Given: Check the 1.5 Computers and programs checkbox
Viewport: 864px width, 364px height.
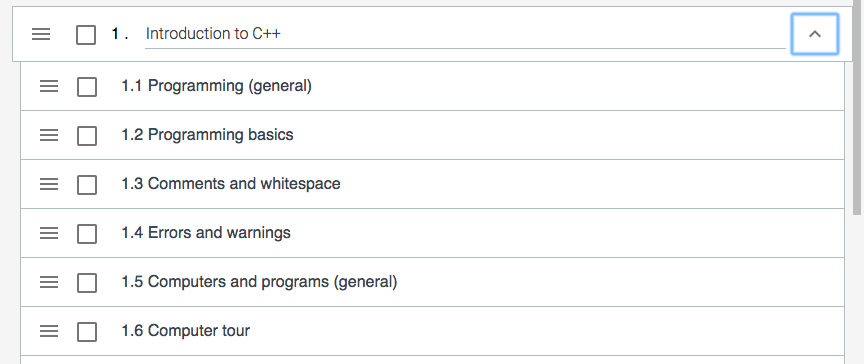Looking at the screenshot, I should click(x=87, y=282).
